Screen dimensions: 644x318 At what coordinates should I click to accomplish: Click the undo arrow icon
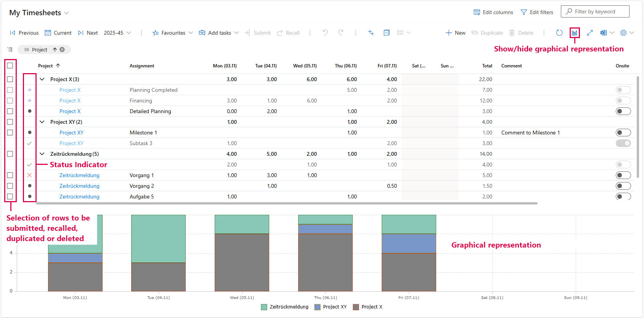point(325,33)
